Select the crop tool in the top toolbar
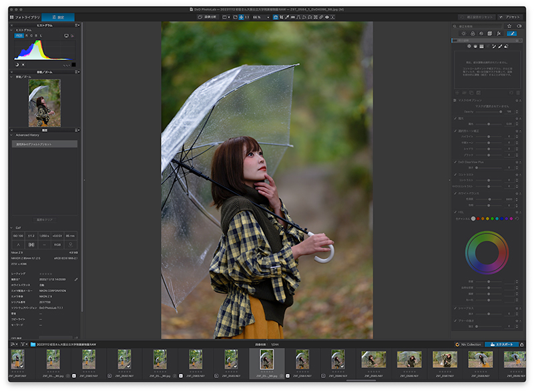This screenshot has width=534, height=392. click(x=281, y=17)
